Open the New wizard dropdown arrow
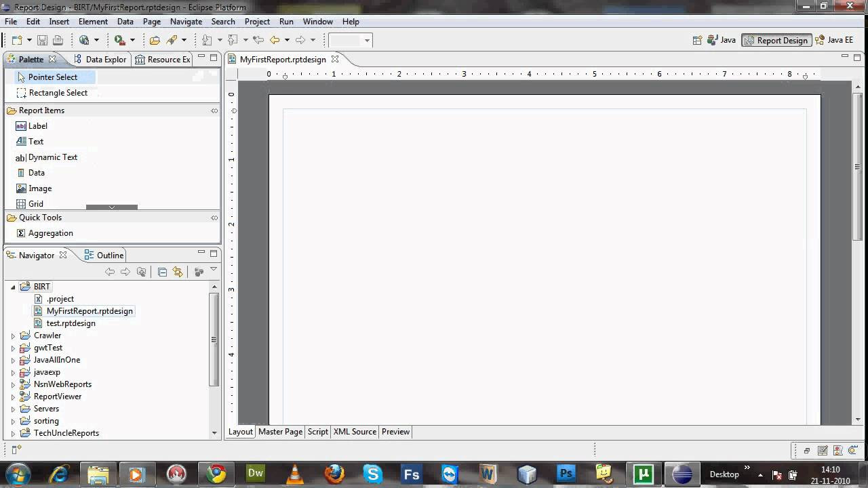The width and height of the screenshot is (868, 488). 28,41
